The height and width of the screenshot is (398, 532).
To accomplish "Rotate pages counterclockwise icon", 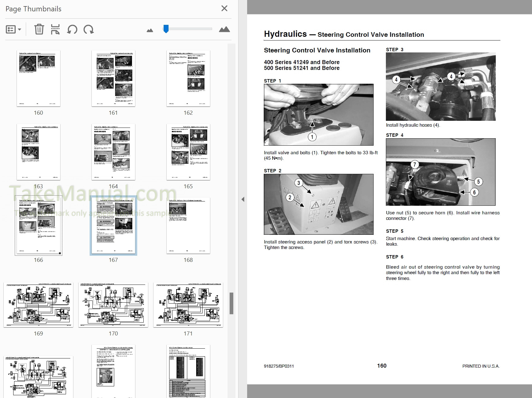I will [x=72, y=29].
